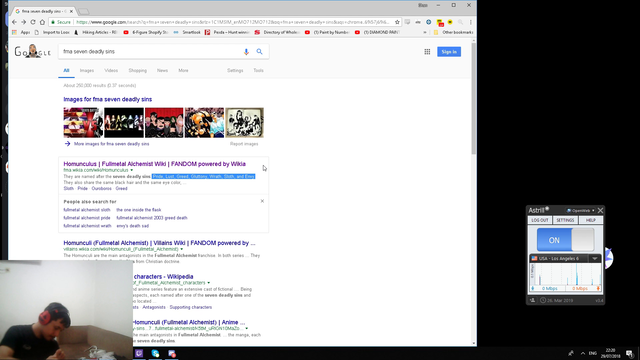
Task: Click the More images arrow icon
Action: [x=67, y=144]
